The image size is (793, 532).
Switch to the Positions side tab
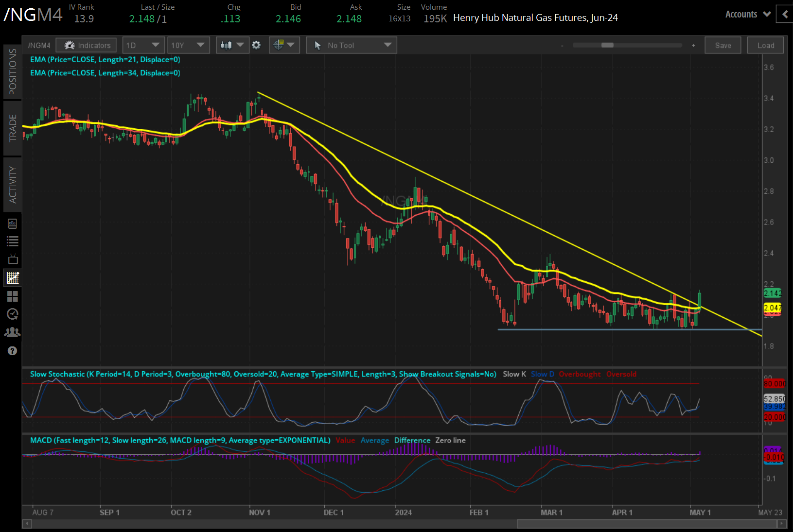point(13,71)
